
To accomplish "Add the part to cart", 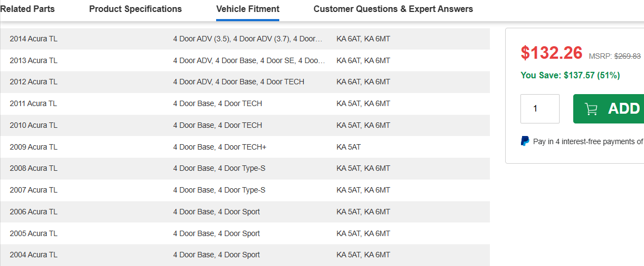I will [609, 109].
